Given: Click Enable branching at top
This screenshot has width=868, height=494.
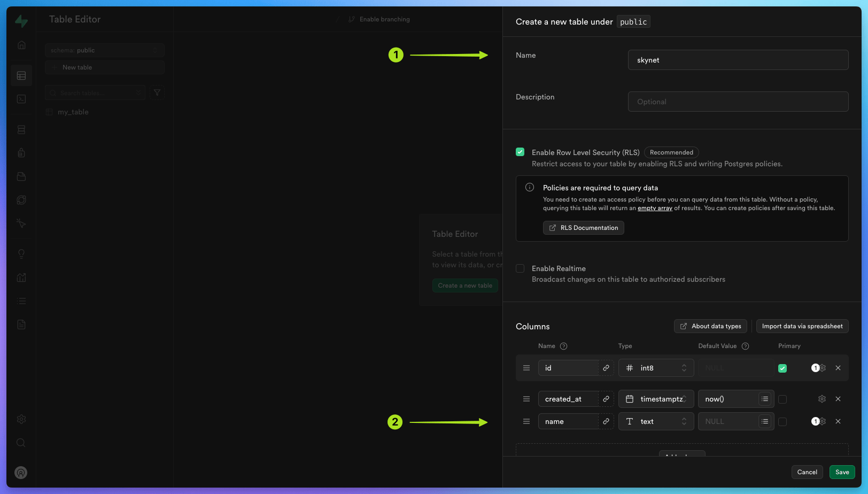Looking at the screenshot, I should [x=379, y=19].
